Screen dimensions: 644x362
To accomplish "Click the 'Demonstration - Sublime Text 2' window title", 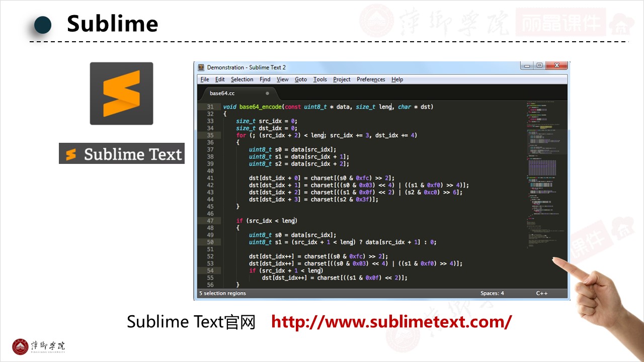I will pyautogui.click(x=246, y=67).
